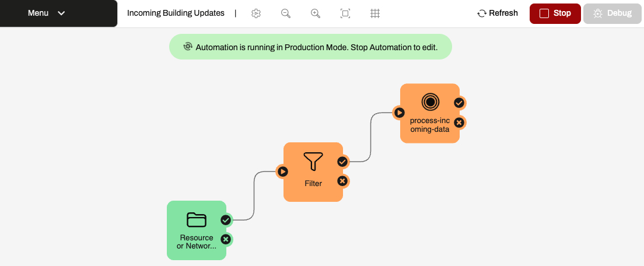Click the Debug button
This screenshot has width=644, height=266.
point(612,13)
